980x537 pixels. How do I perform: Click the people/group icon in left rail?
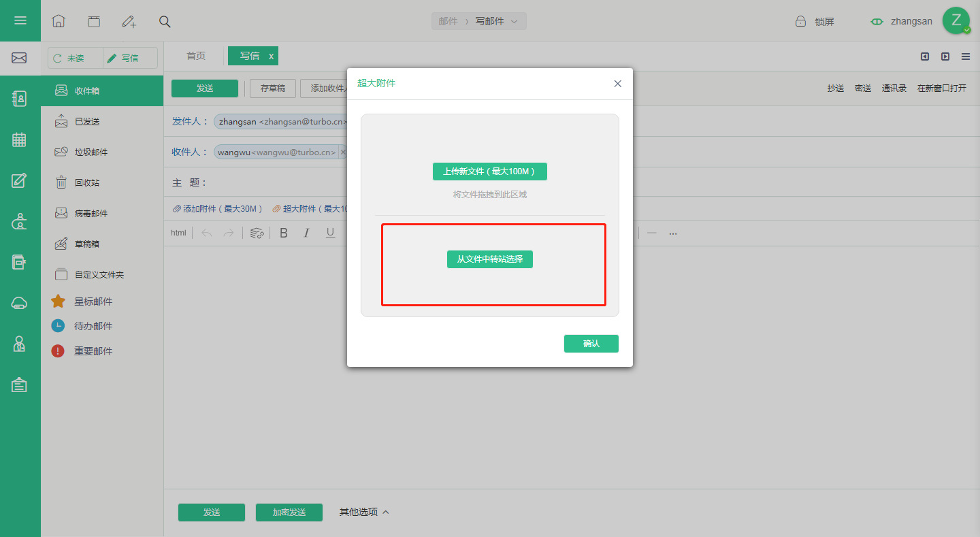[19, 221]
